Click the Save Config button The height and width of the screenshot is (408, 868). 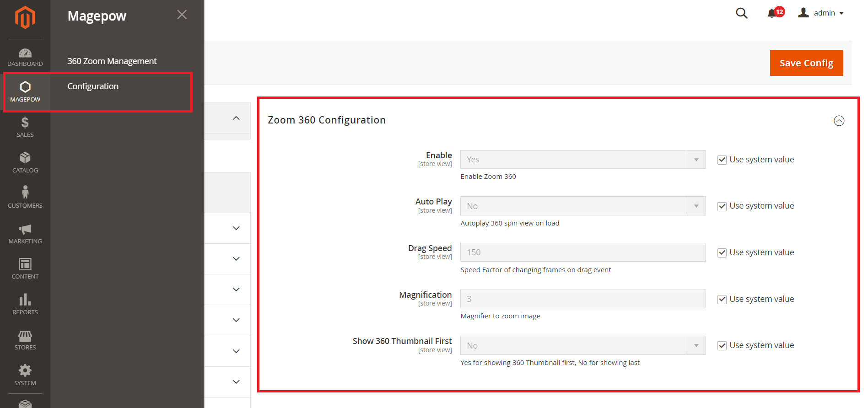(806, 63)
